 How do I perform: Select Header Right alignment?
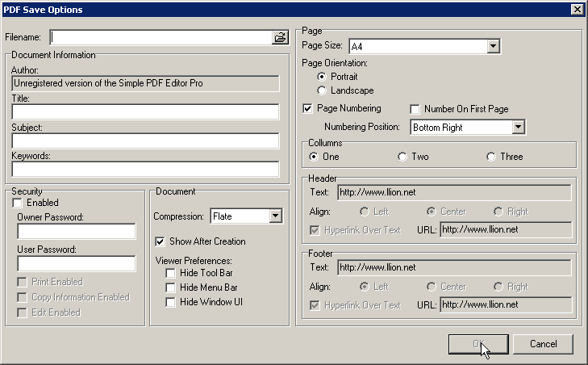tap(498, 212)
